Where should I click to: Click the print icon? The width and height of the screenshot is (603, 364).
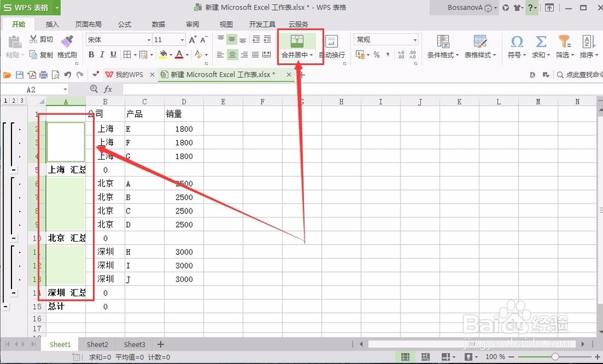[x=43, y=75]
